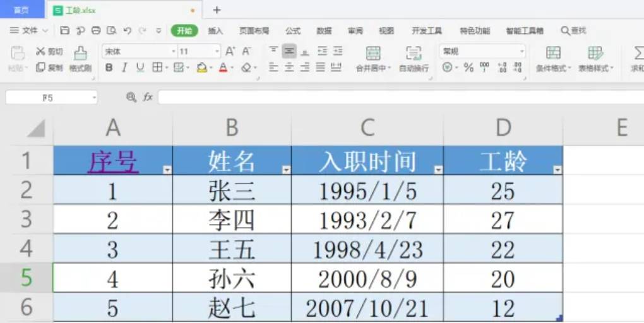644x323 pixels.
Task: Toggle middle vertical alignment
Action: pyautogui.click(x=289, y=51)
